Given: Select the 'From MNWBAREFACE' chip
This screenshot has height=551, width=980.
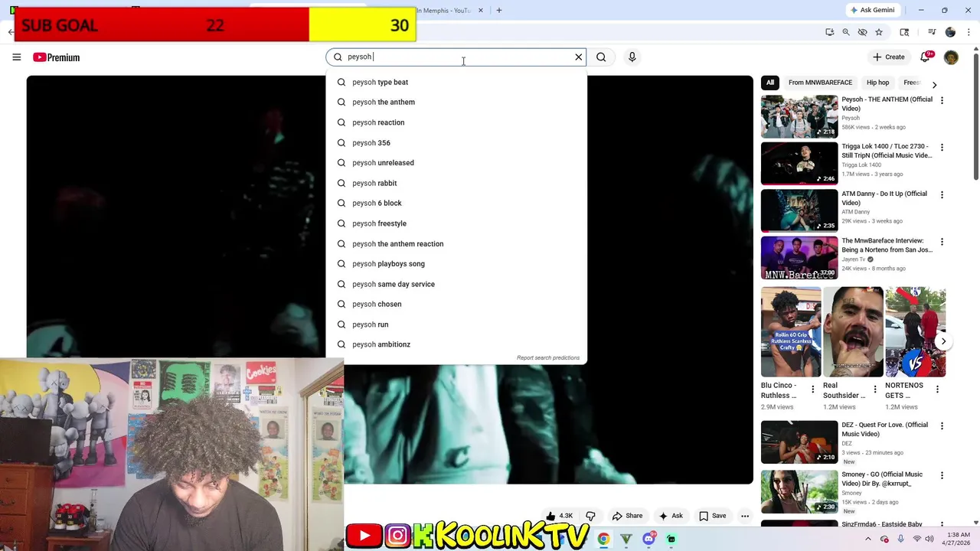Looking at the screenshot, I should click(820, 83).
